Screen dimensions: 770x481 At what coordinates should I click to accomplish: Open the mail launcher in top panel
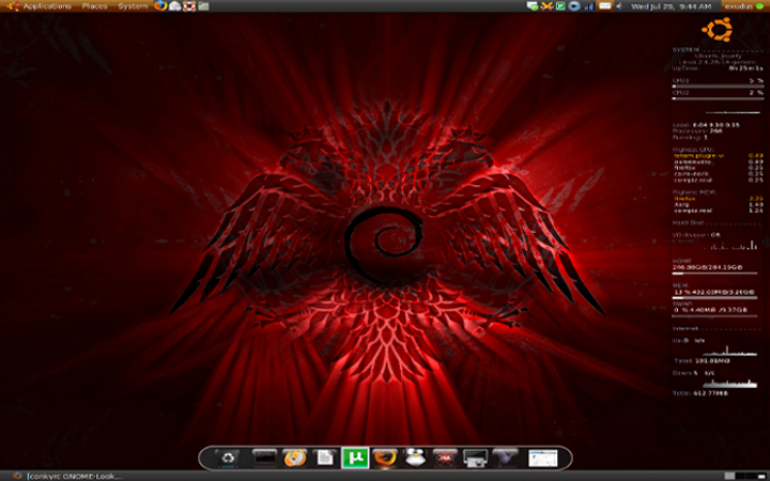(175, 6)
